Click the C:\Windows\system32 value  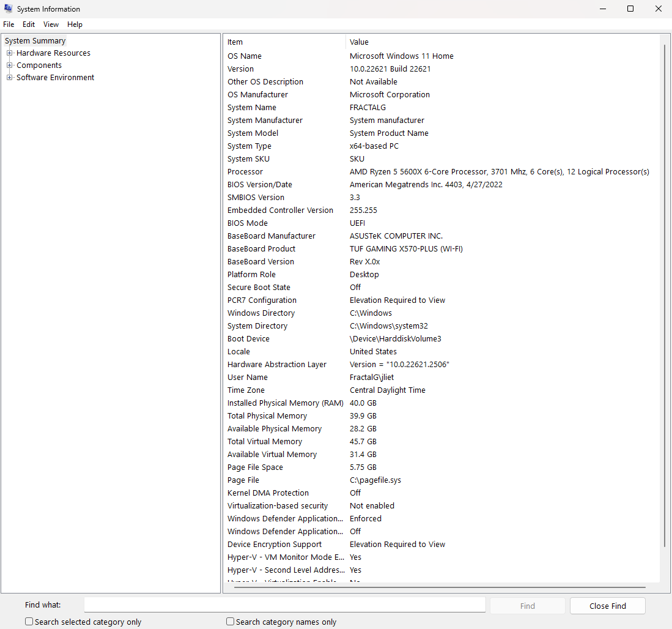pos(389,326)
